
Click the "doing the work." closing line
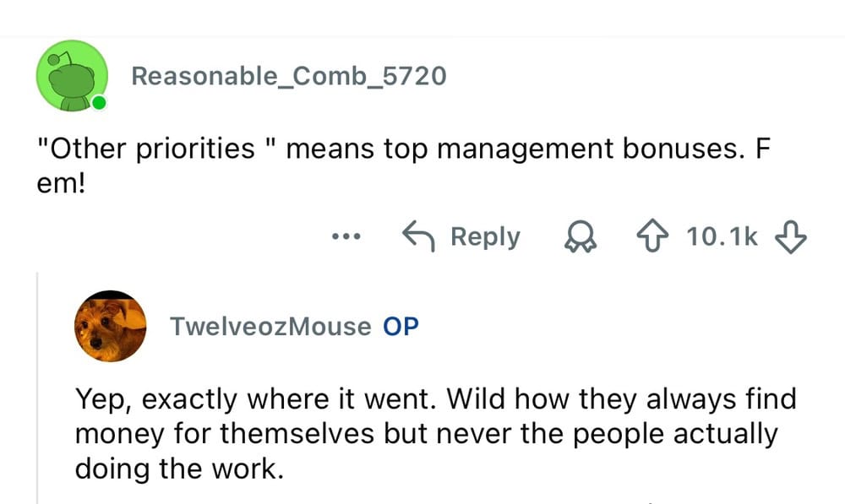click(176, 469)
